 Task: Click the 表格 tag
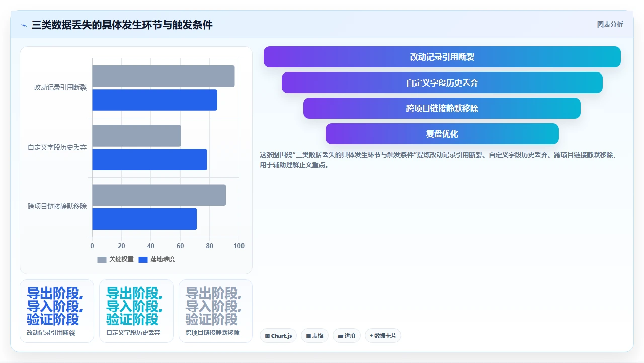pos(314,336)
